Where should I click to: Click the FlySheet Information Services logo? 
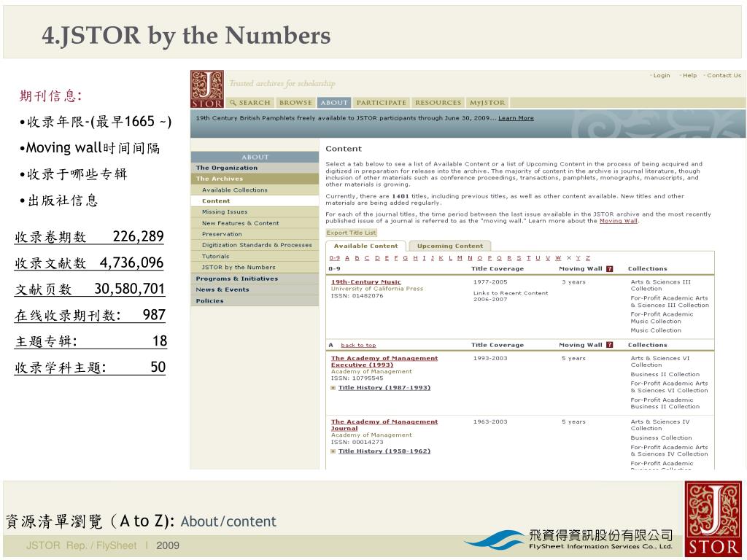pos(569,540)
